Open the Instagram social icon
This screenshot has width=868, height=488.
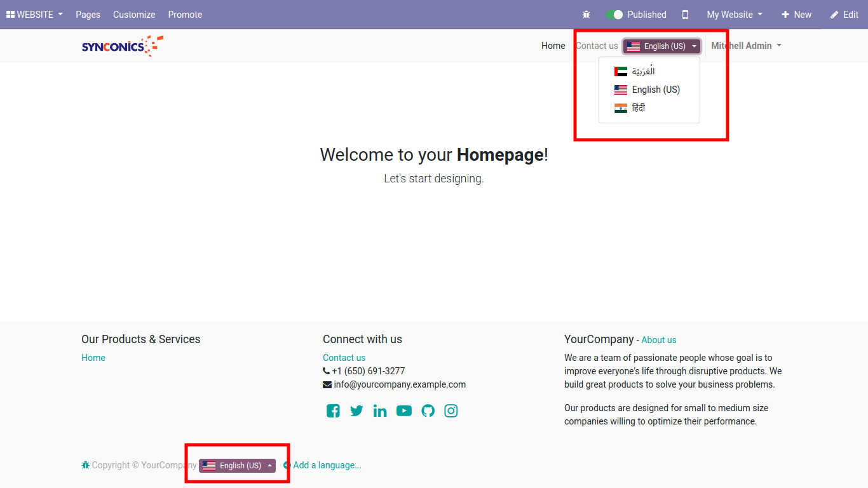click(x=451, y=411)
